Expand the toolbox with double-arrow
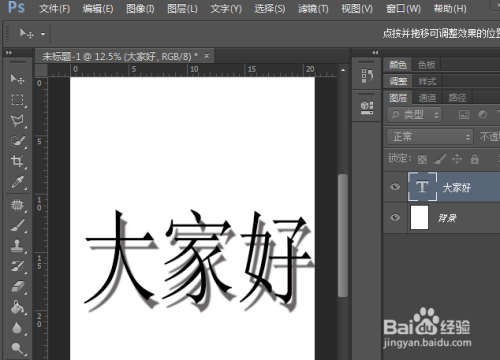 point(9,53)
